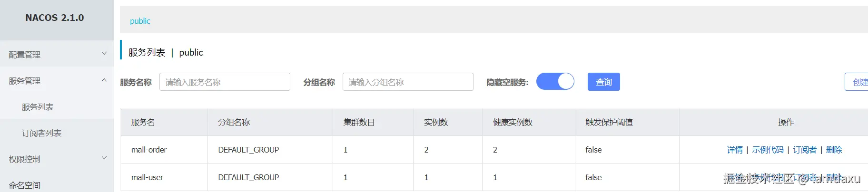Open 订阅者列表 in sidebar
Viewport: 868px width, 192px height.
pos(41,133)
